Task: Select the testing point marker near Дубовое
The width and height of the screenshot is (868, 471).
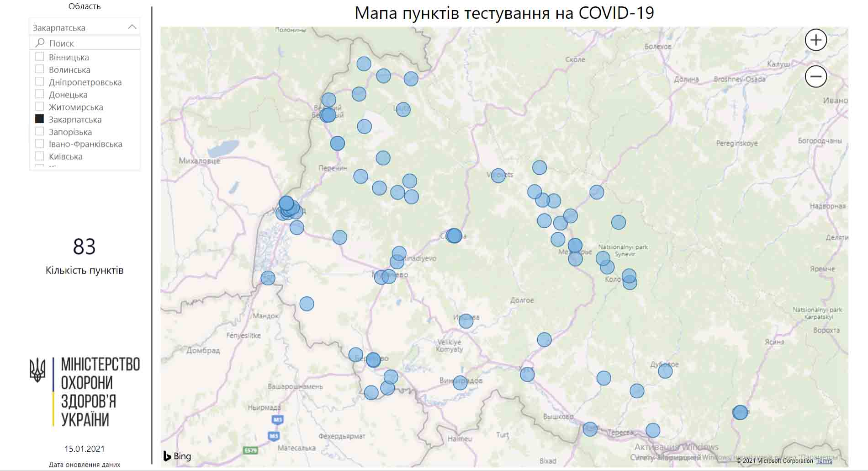Action: click(665, 371)
